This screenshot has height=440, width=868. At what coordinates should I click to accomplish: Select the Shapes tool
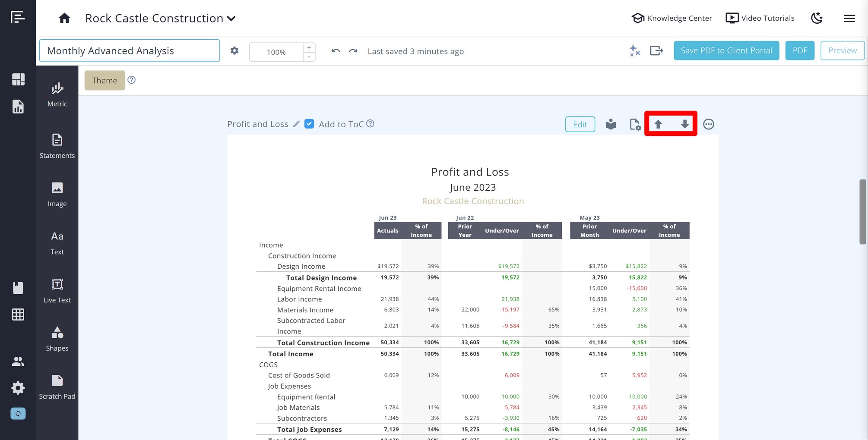tap(57, 339)
